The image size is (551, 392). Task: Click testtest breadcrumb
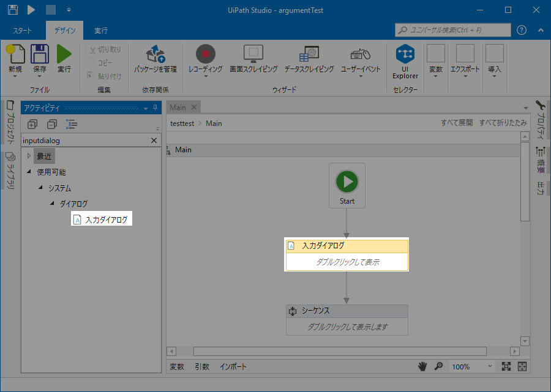[x=182, y=124]
